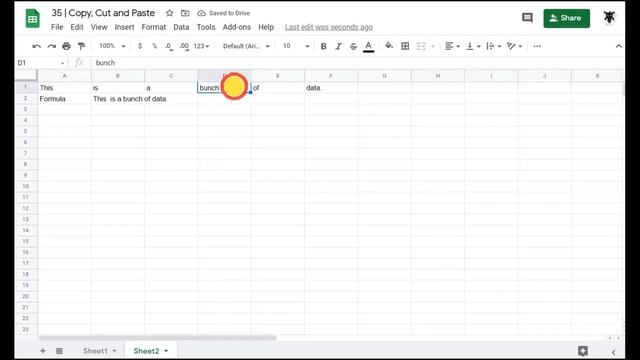Toggle strikethrough formatting
640x360 pixels.
(x=353, y=46)
